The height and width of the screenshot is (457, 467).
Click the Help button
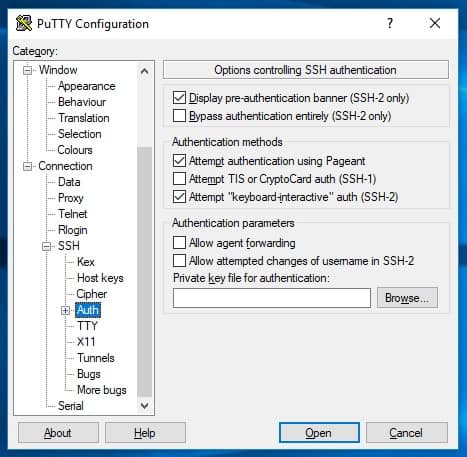coord(145,433)
